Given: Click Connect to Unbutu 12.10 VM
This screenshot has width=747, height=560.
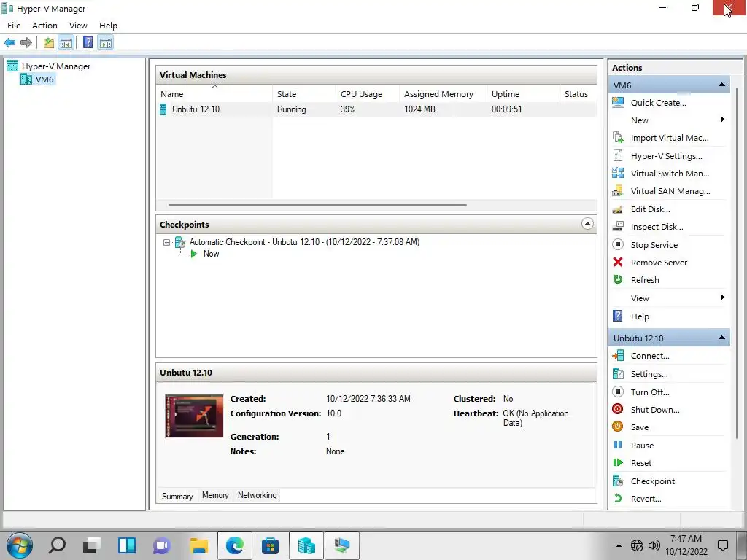Looking at the screenshot, I should (x=650, y=356).
